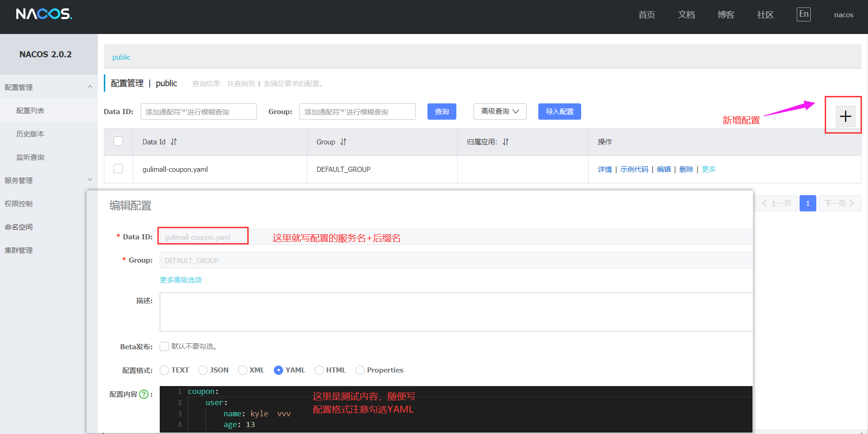The image size is (868, 434).
Task: Click the 配置内容 help question mark icon
Action: coord(144,394)
